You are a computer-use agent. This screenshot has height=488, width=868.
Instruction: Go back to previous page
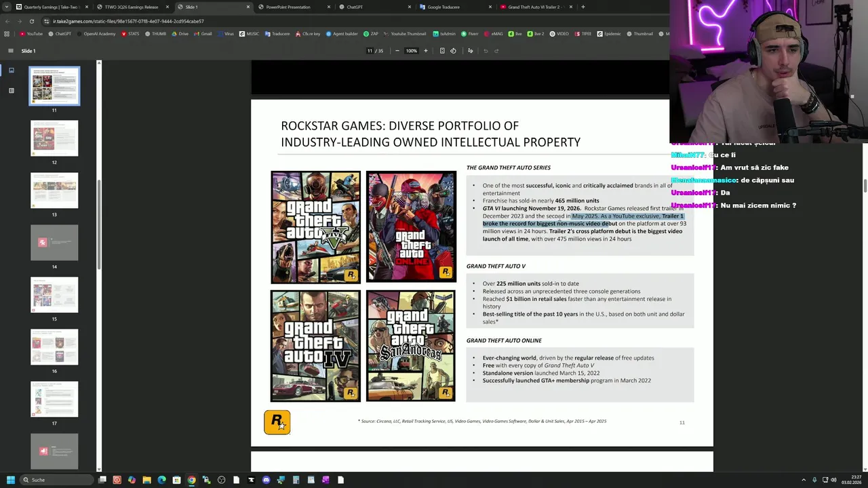(7, 21)
